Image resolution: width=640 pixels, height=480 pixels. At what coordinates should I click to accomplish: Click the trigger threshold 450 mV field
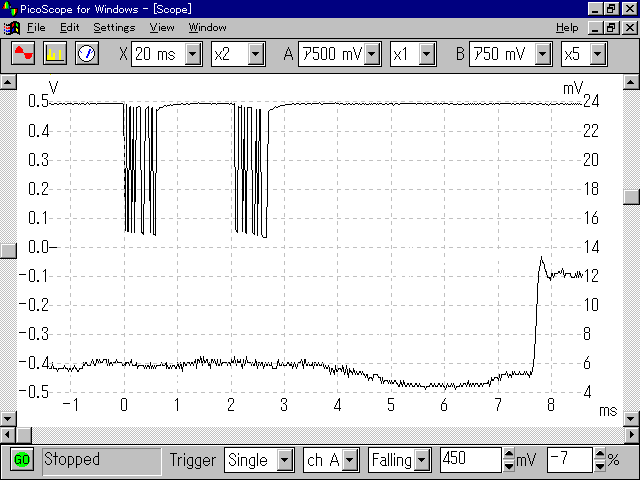pos(470,460)
